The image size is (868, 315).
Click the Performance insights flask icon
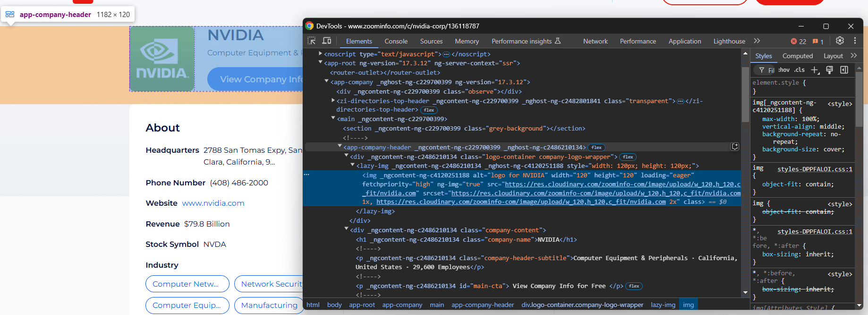tap(558, 41)
